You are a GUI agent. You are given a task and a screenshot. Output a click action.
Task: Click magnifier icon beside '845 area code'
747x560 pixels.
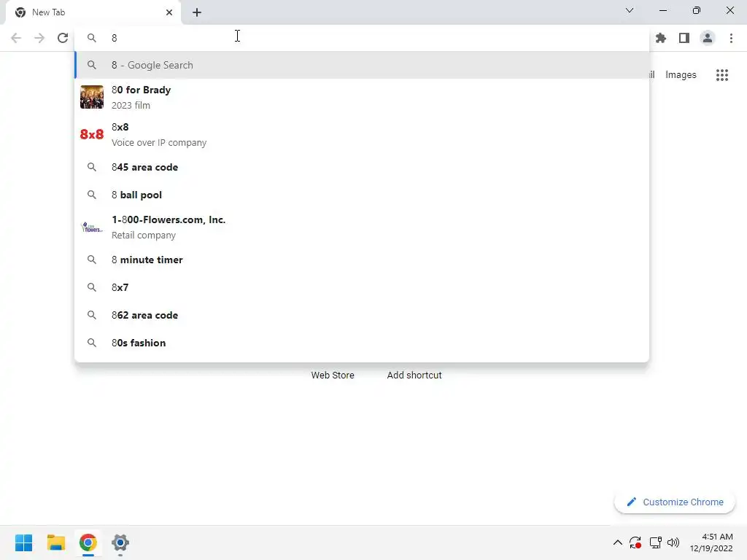pyautogui.click(x=91, y=167)
